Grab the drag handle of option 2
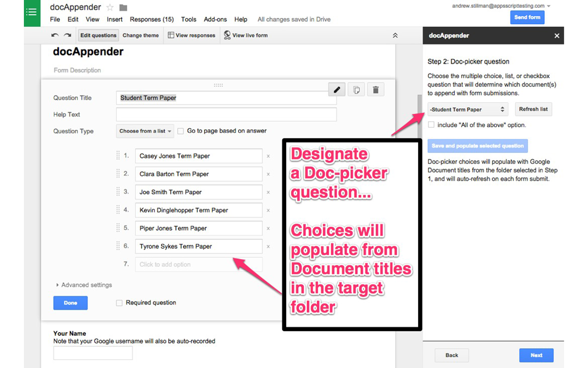This screenshot has width=588, height=368. point(118,173)
